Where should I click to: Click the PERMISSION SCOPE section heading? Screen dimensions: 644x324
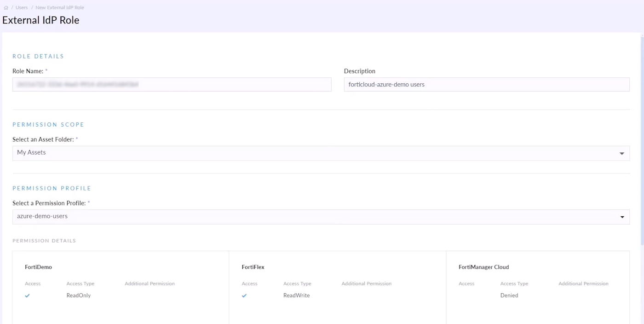(48, 124)
